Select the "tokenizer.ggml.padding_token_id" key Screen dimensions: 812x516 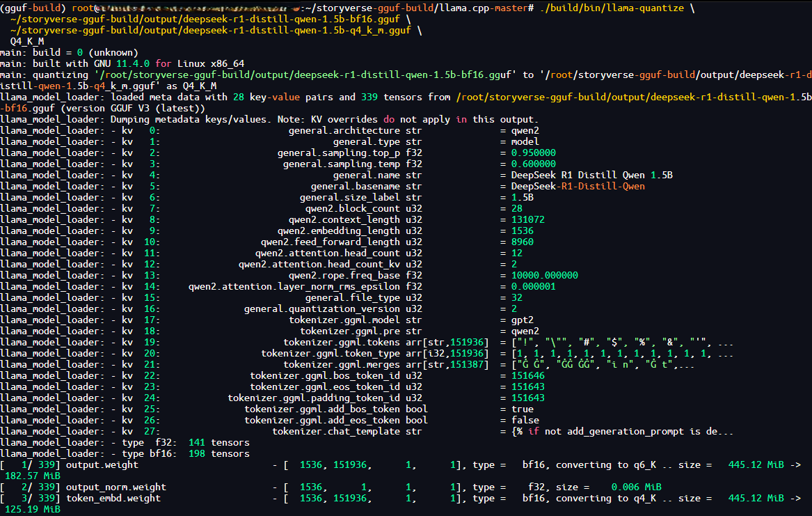click(x=314, y=398)
